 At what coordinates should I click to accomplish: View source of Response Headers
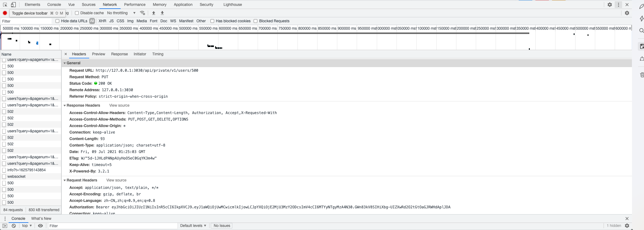[119, 105]
